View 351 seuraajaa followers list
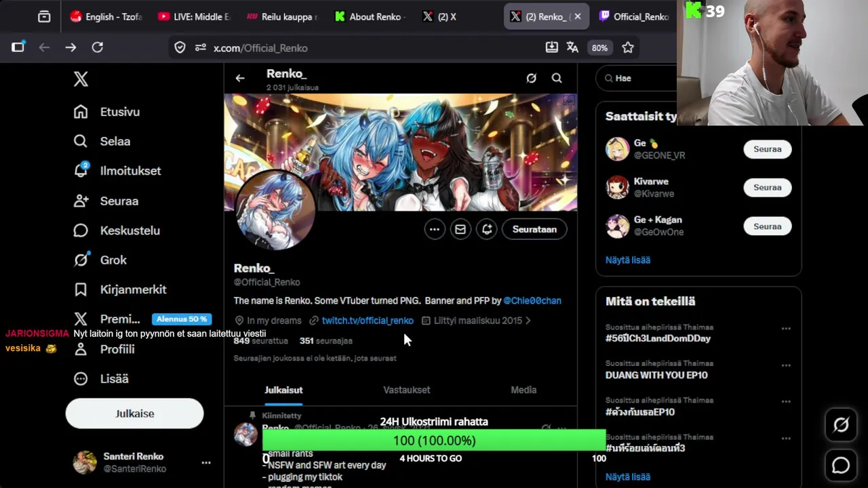The height and width of the screenshot is (488, 868). [326, 341]
